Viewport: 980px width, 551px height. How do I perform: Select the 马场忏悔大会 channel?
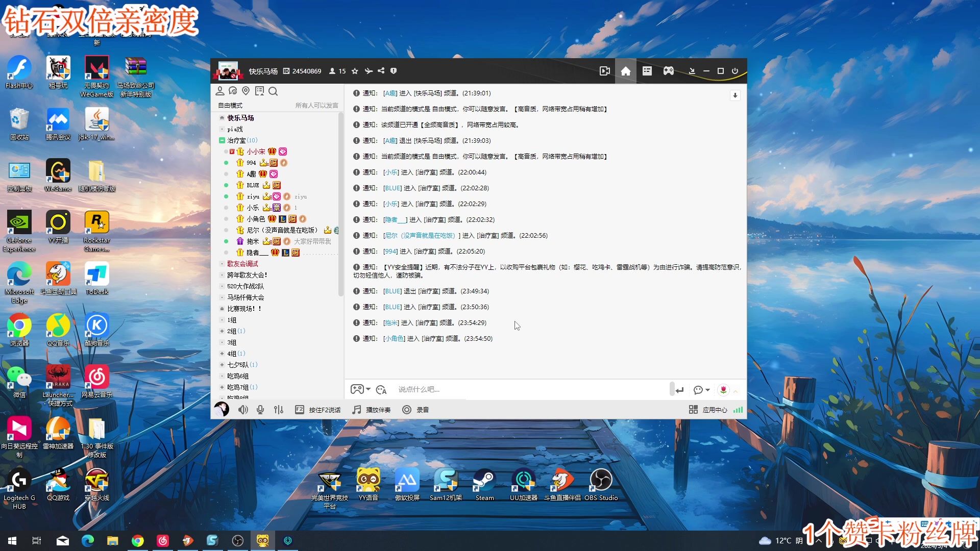coord(246,297)
